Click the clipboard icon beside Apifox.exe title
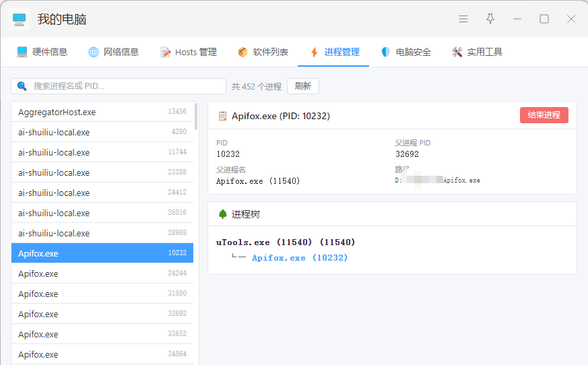This screenshot has height=365, width=588. click(x=222, y=116)
